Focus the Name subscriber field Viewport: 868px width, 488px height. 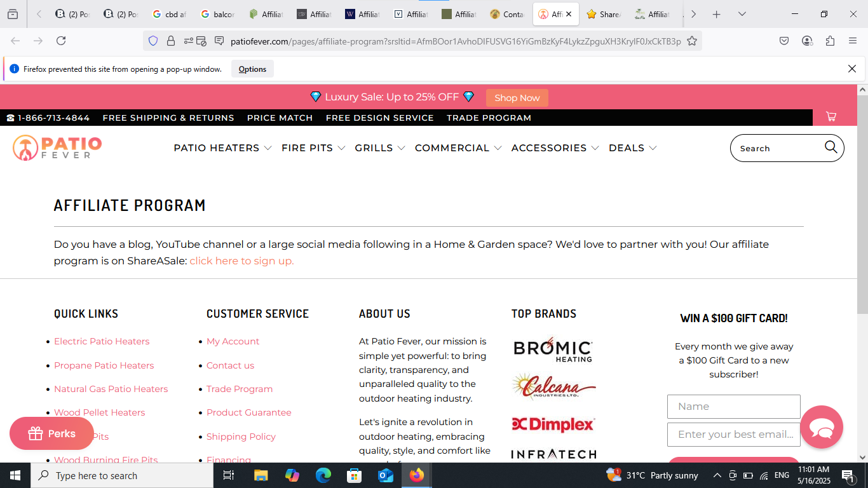click(x=734, y=407)
